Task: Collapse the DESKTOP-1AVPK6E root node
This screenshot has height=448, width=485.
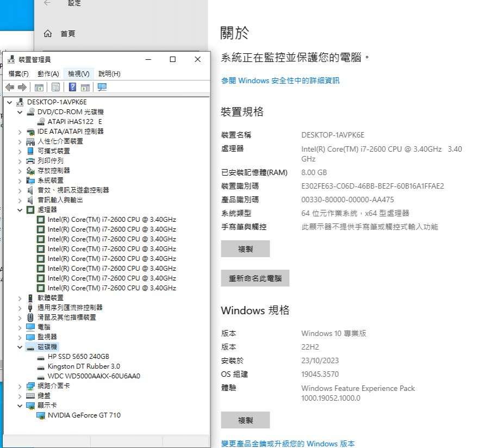Action: pos(10,102)
